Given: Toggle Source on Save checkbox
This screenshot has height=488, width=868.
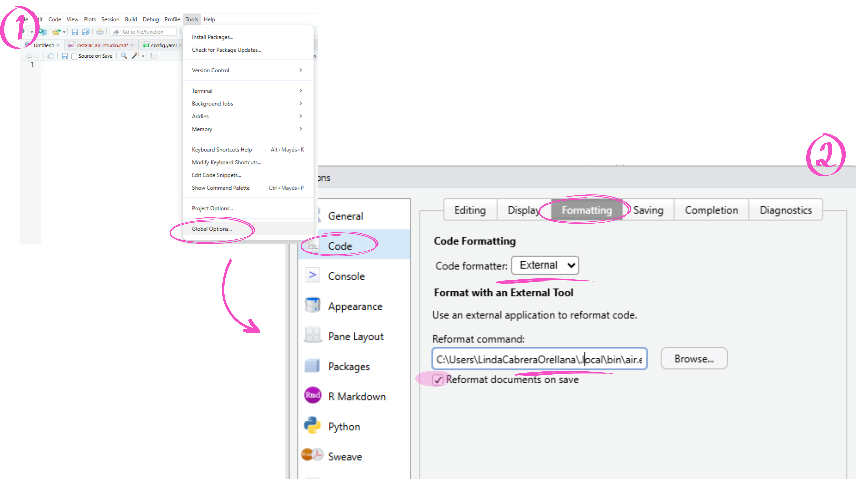Looking at the screenshot, I should pos(74,56).
